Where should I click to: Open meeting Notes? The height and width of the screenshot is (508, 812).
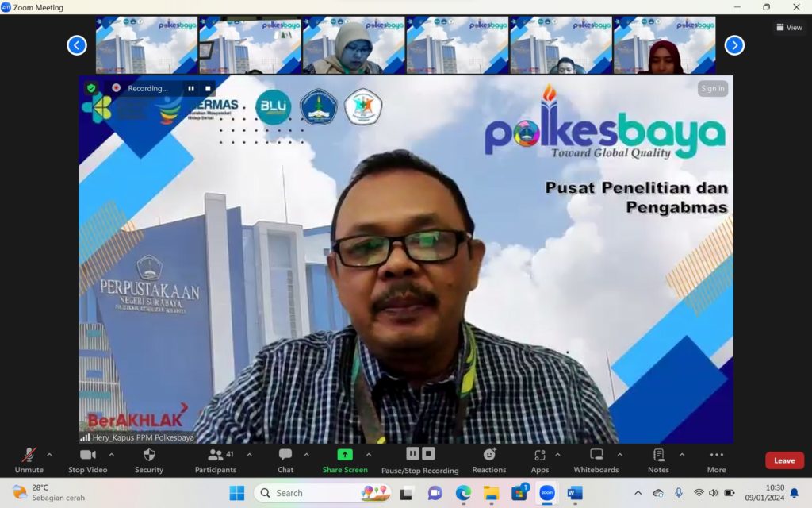pyautogui.click(x=658, y=460)
